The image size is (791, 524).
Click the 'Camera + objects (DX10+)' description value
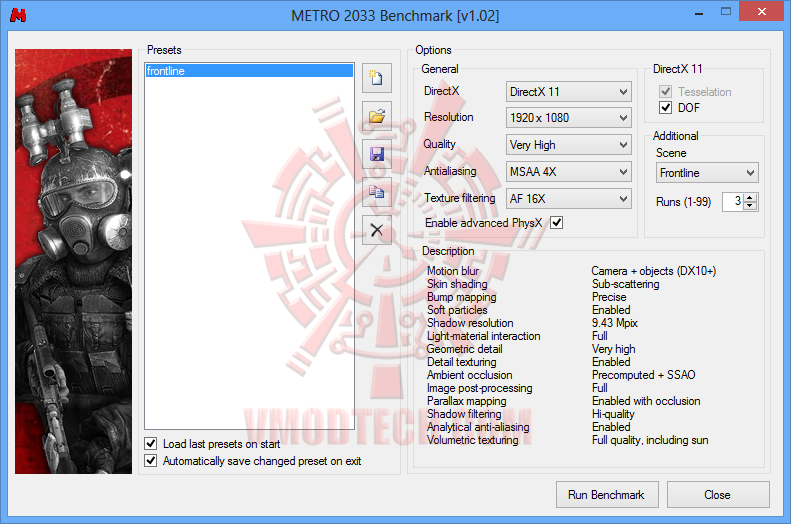point(653,271)
